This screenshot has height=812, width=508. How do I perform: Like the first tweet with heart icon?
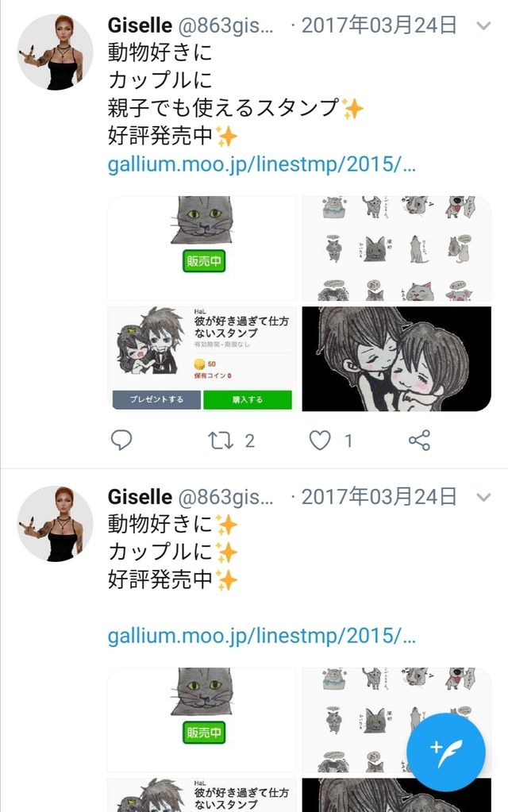click(x=320, y=441)
